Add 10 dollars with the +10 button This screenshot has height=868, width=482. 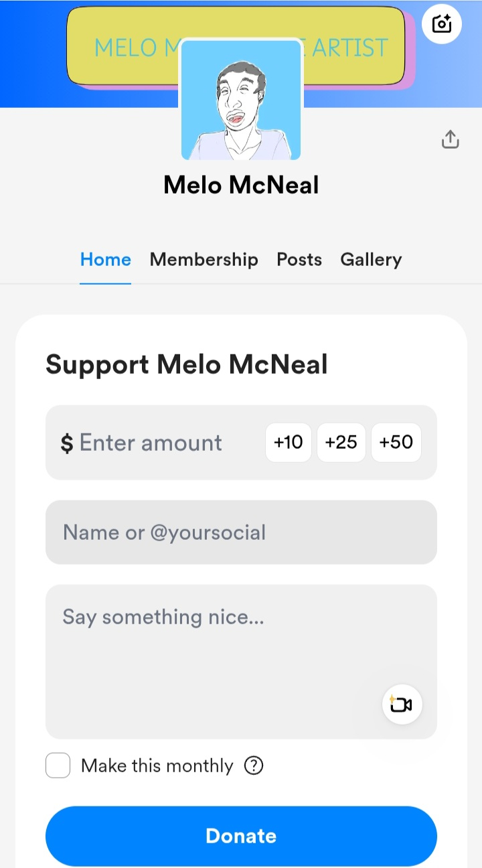coord(289,442)
